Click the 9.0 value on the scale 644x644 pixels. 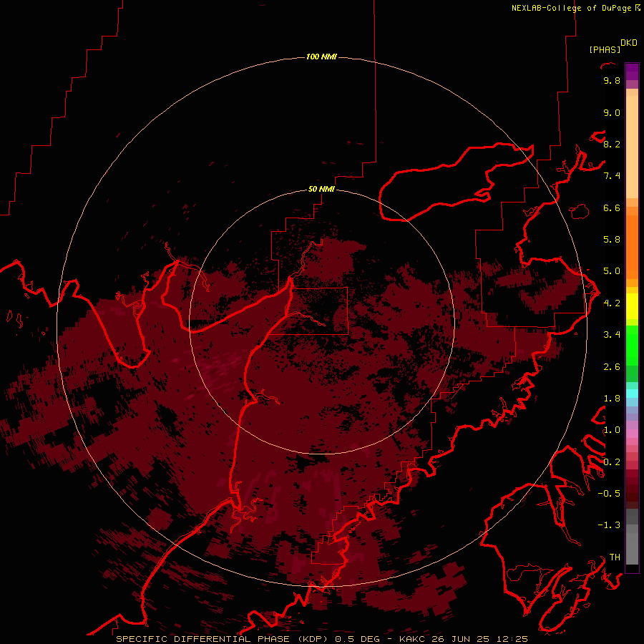coord(612,112)
